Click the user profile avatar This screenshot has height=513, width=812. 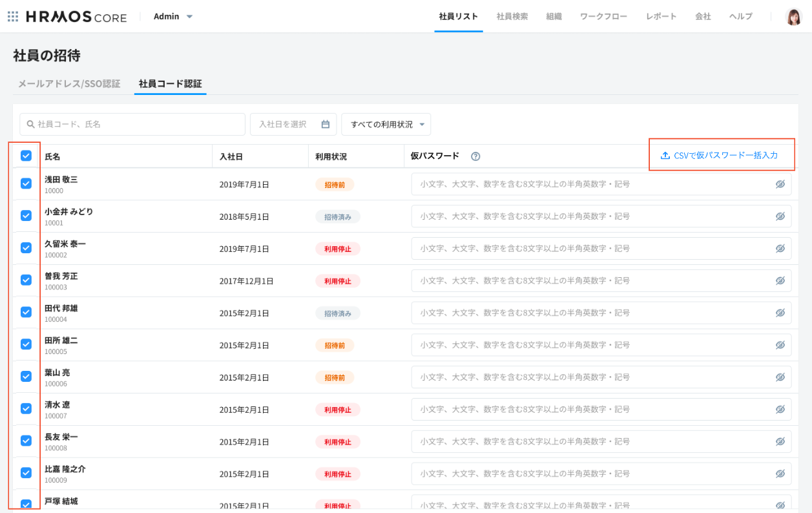click(793, 17)
